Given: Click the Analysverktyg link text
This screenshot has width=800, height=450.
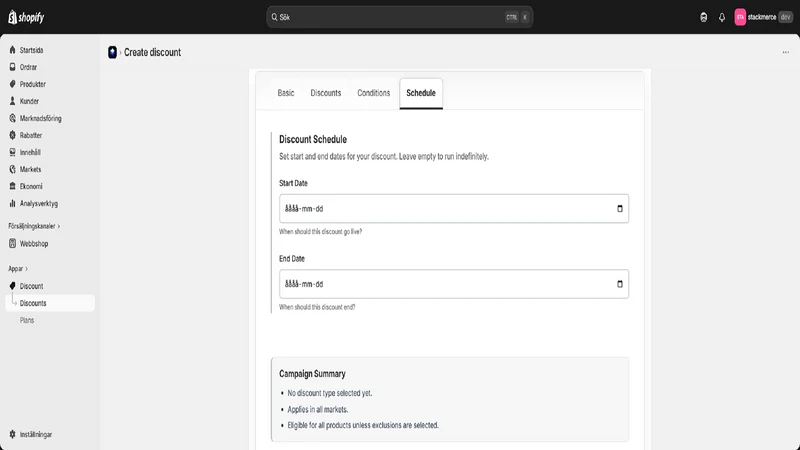Looking at the screenshot, I should [x=39, y=203].
